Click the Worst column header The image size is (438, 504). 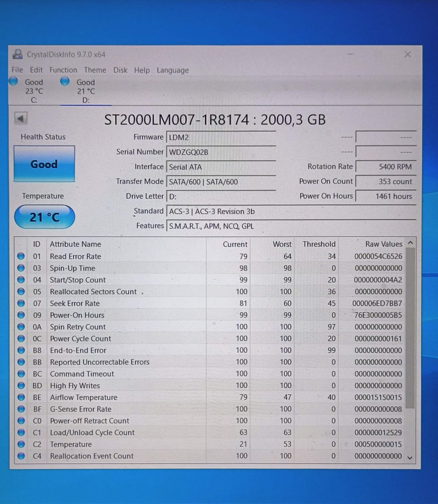282,244
